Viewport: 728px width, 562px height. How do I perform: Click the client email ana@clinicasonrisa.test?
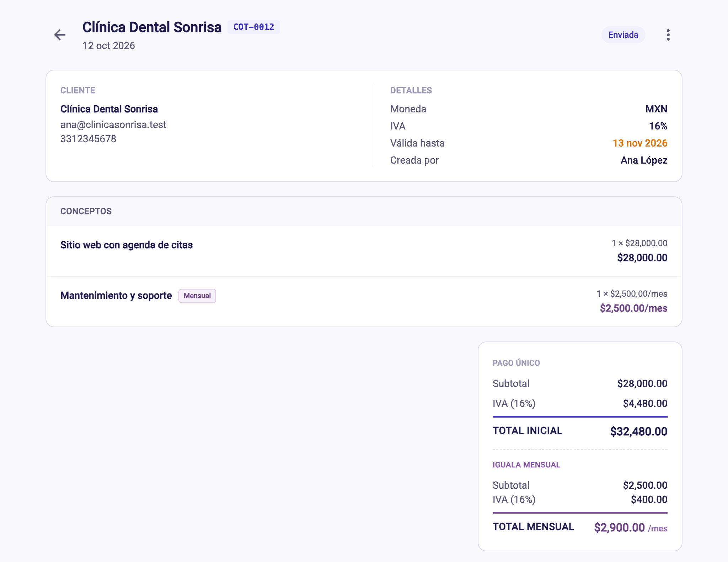[x=113, y=124]
